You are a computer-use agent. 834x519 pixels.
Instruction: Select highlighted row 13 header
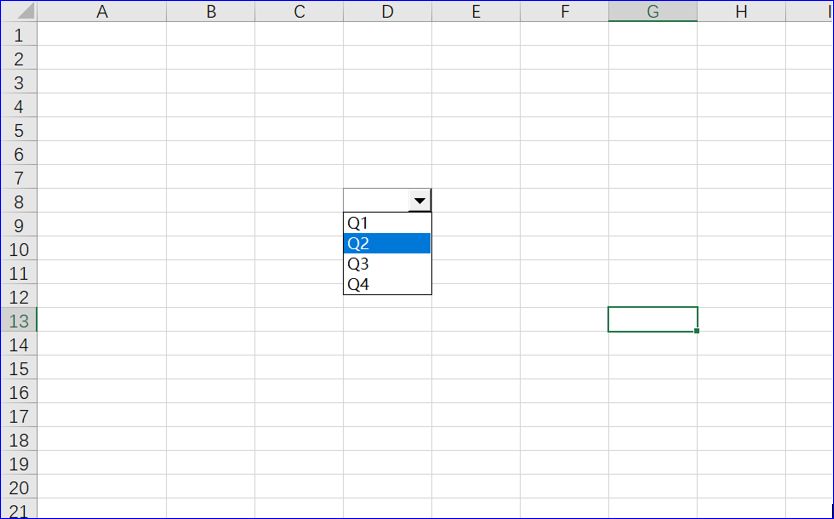pos(19,321)
